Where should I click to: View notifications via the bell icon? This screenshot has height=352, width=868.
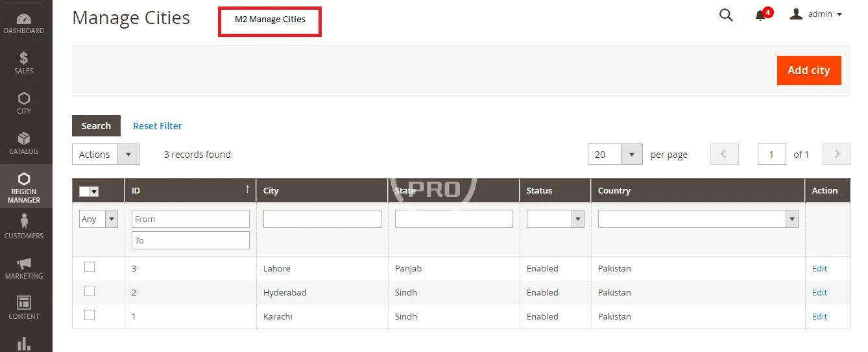click(761, 15)
